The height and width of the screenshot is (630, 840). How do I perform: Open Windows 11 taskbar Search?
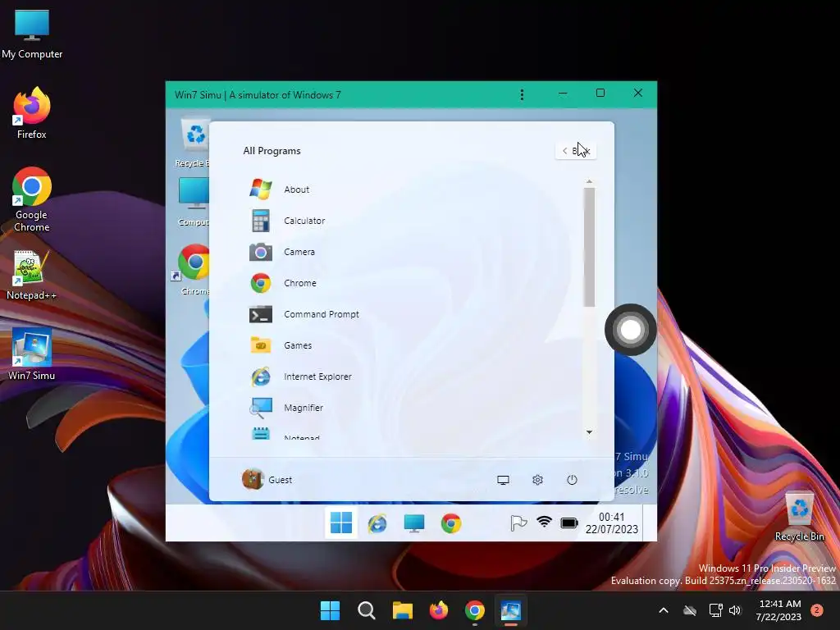click(x=367, y=610)
